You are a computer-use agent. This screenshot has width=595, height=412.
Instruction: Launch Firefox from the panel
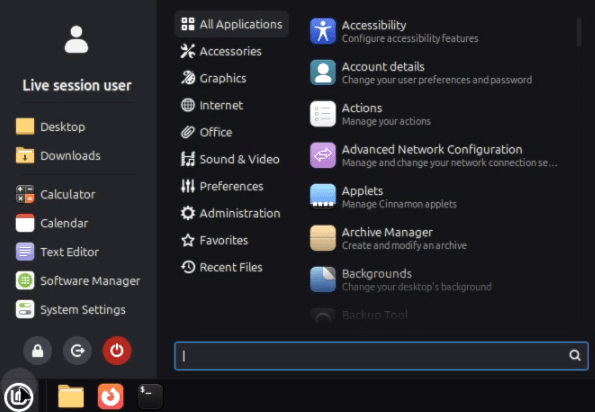[111, 397]
